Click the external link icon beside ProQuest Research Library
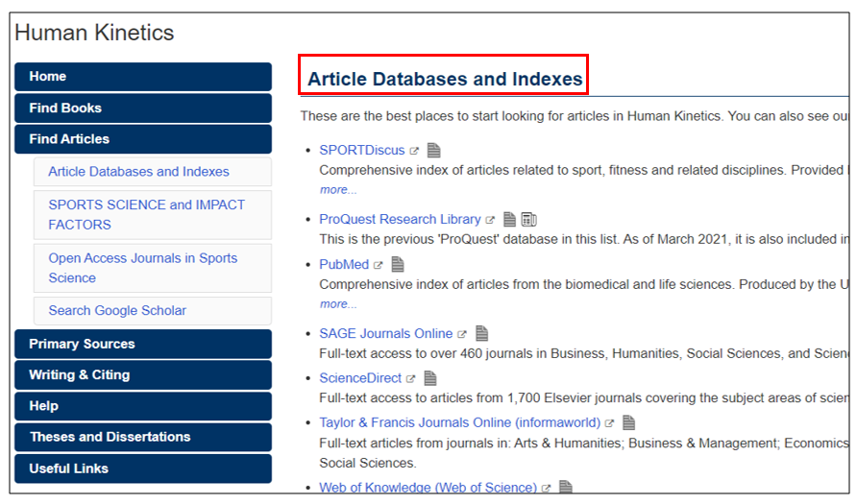This screenshot has height=504, width=857. [490, 220]
